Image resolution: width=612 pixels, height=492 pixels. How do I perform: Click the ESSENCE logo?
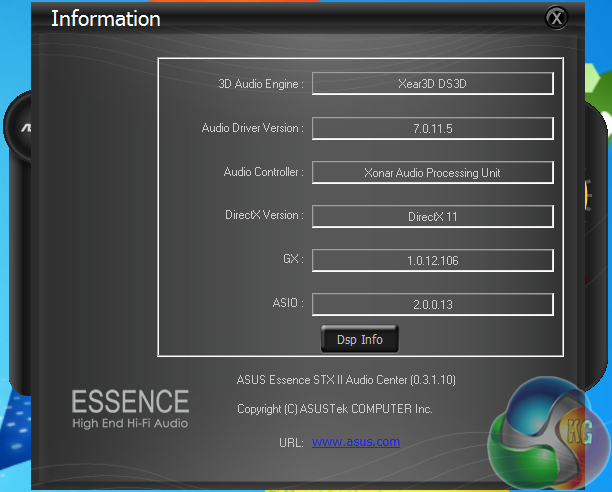pyautogui.click(x=130, y=401)
